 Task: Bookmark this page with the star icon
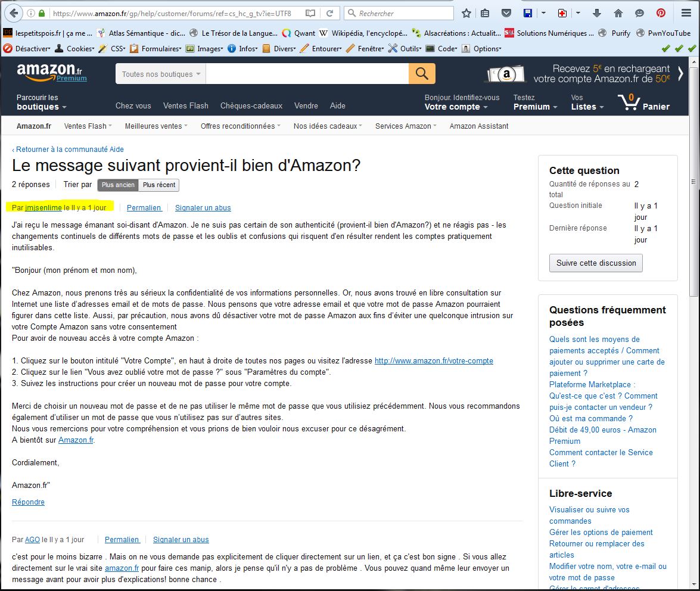(x=466, y=13)
